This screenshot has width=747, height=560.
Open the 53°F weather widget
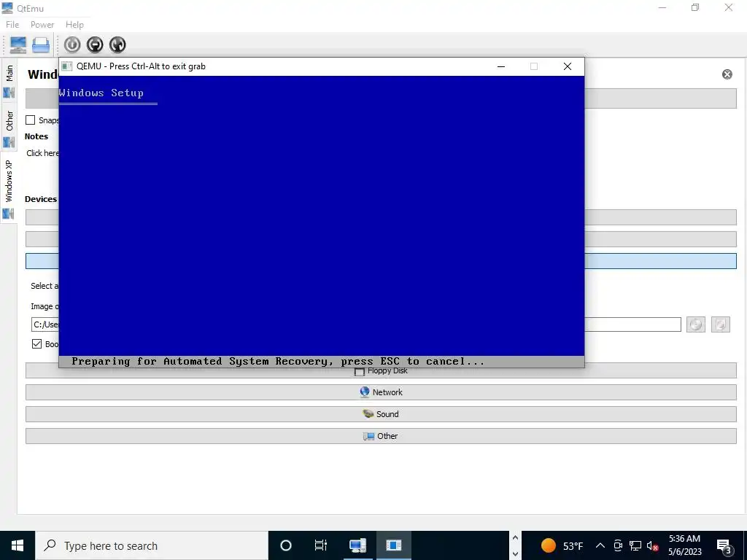[x=562, y=545]
